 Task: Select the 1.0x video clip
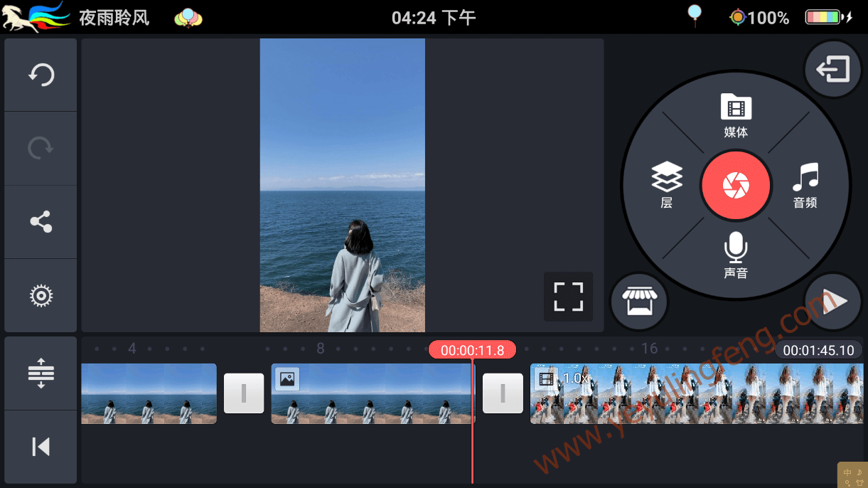coord(697,393)
